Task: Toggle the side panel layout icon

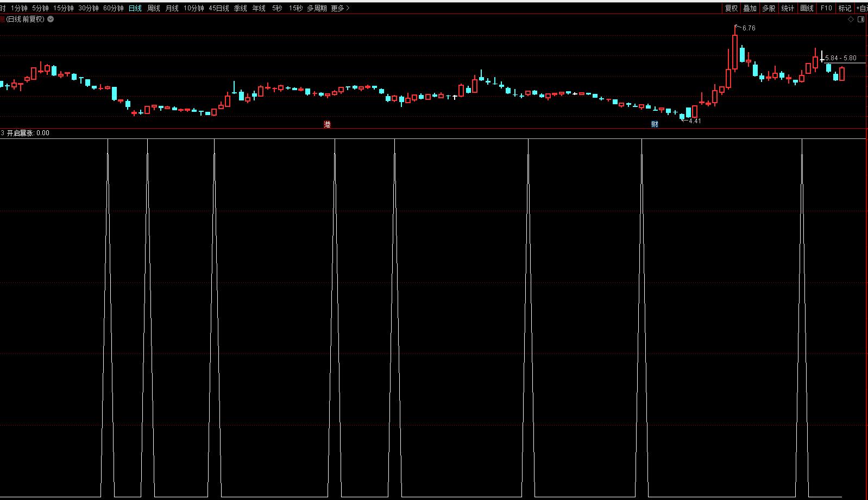Action: [860, 20]
